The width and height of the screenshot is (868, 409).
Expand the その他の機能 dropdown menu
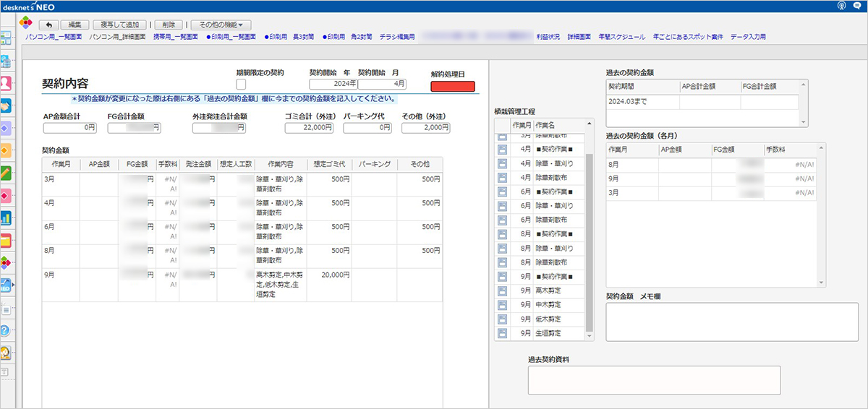pyautogui.click(x=221, y=25)
